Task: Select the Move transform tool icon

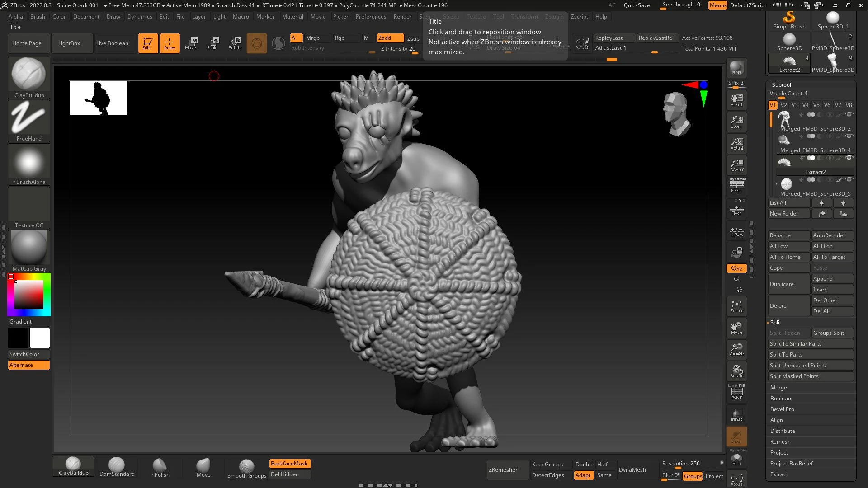Action: coord(191,43)
